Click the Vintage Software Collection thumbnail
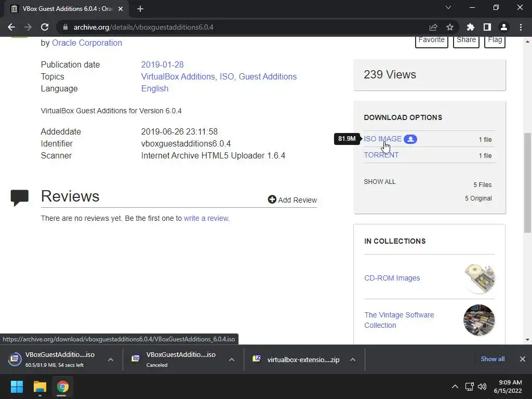532x399 pixels. [x=479, y=320]
